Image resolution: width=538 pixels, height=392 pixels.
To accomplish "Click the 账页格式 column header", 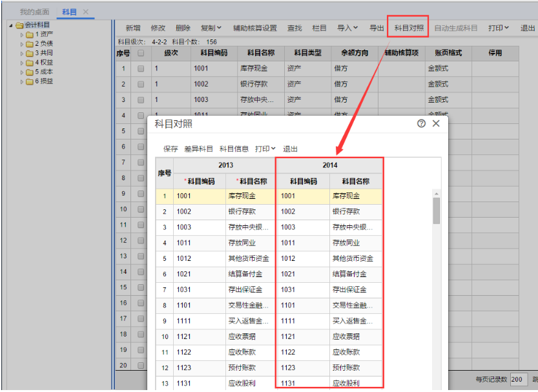I will click(448, 53).
